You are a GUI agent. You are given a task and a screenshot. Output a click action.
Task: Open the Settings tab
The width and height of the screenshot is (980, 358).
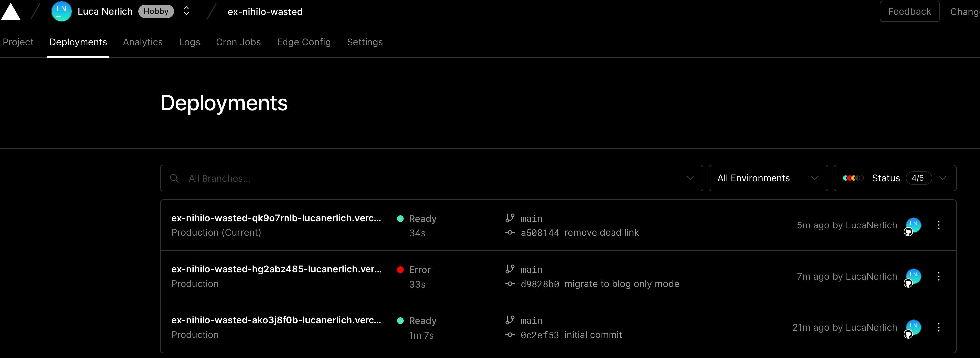(365, 42)
